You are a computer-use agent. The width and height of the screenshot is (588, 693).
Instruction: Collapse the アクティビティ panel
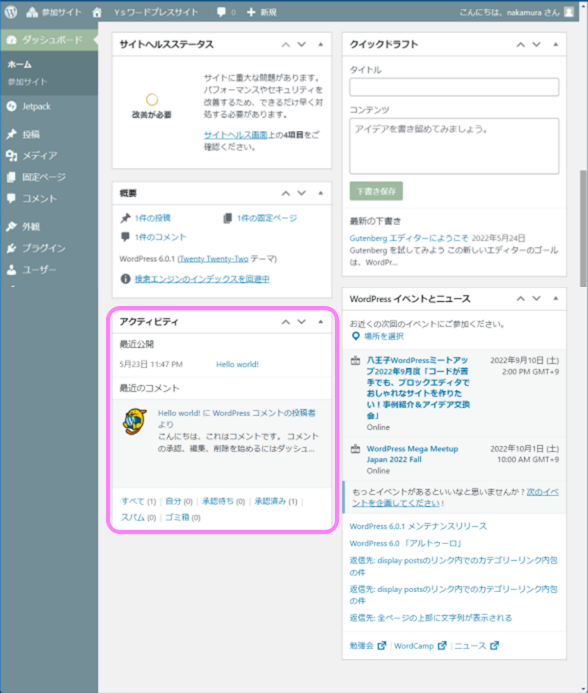click(321, 322)
